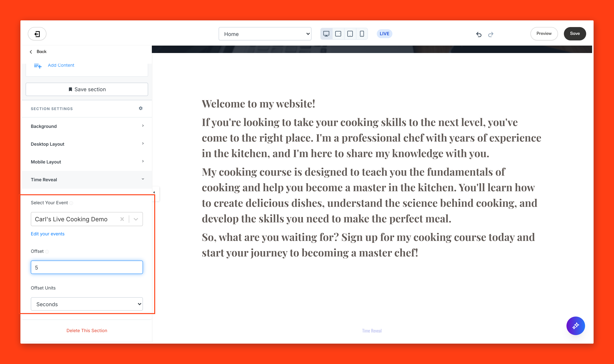The height and width of the screenshot is (364, 614).
Task: Click the Save section button
Action: [87, 89]
